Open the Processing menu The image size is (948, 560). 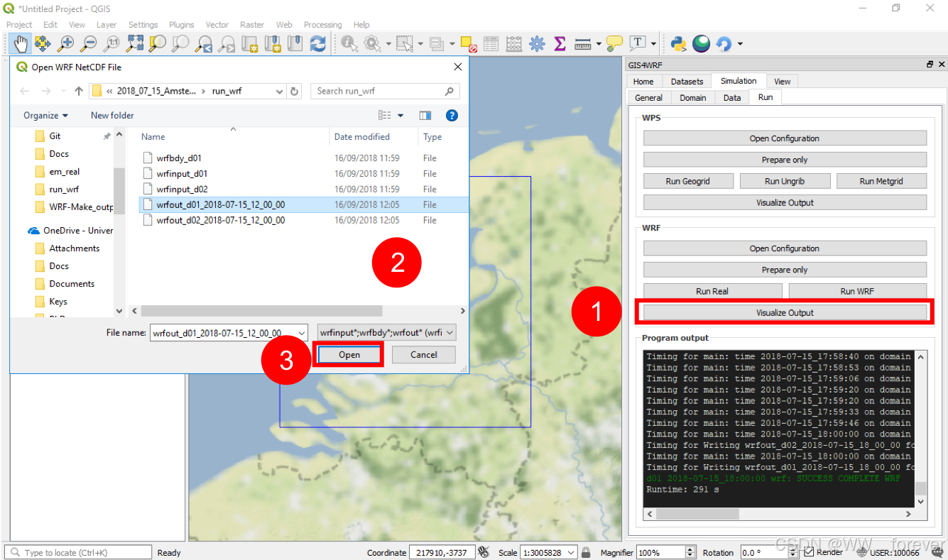(322, 25)
